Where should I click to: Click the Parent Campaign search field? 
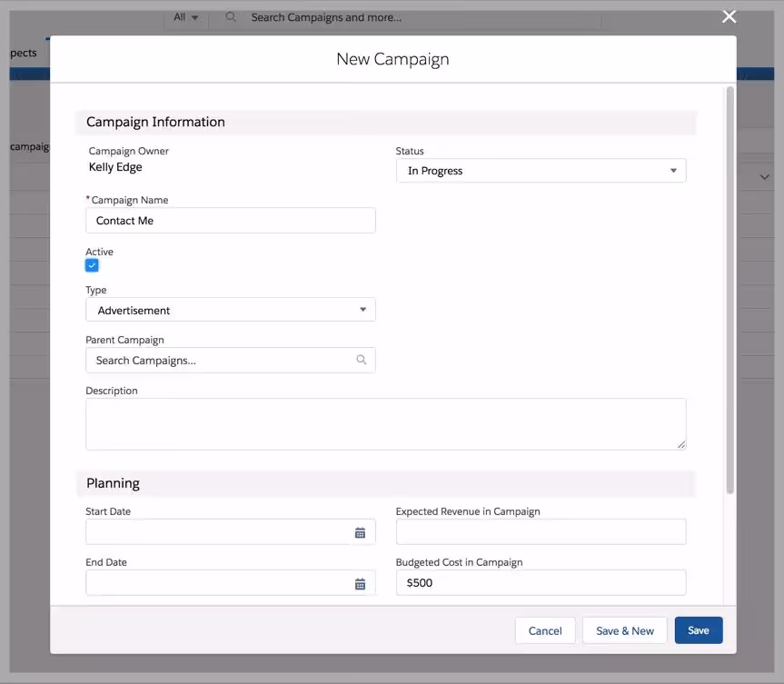231,360
